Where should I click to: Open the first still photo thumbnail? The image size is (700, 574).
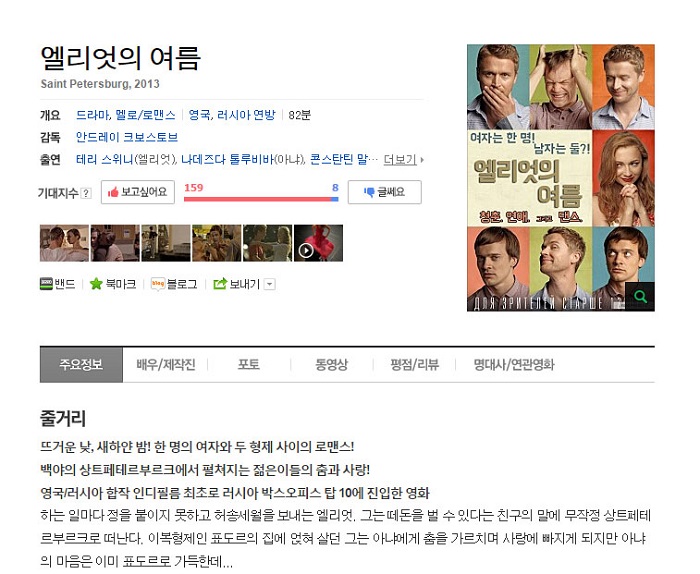click(64, 243)
